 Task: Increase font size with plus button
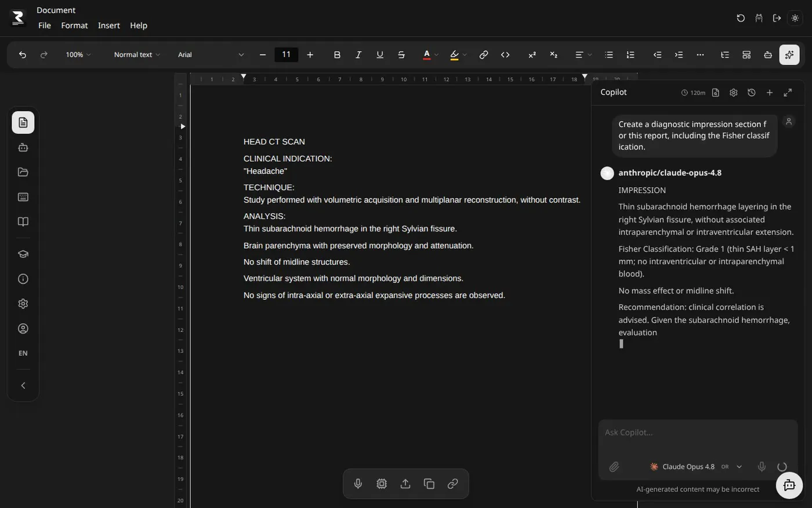[310, 55]
